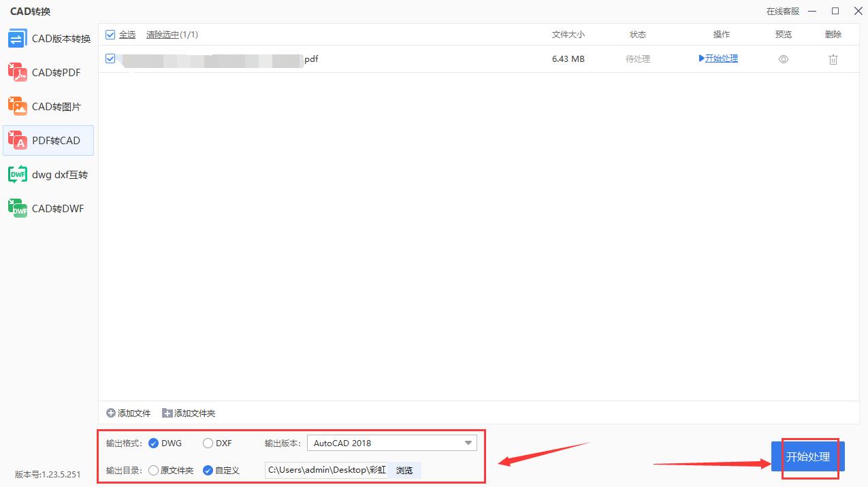Open 在线客服 online support
Viewport: 868px width, 487px height.
(782, 11)
